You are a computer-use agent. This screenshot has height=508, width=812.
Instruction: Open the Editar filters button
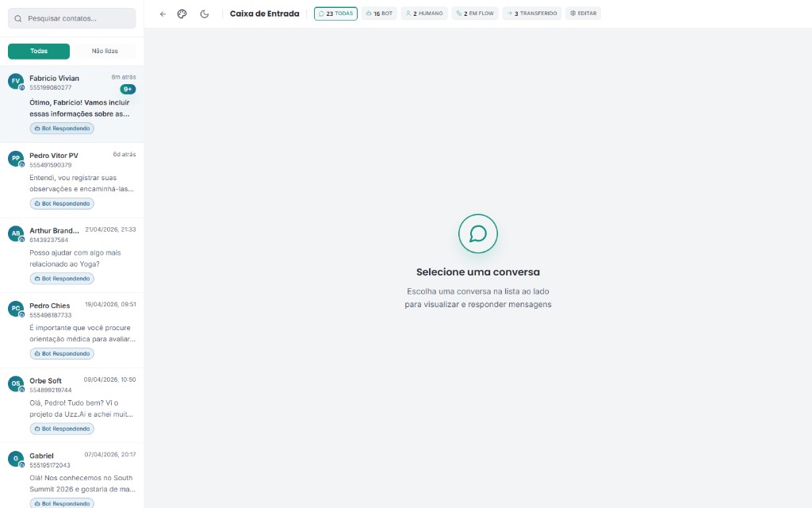583,13
